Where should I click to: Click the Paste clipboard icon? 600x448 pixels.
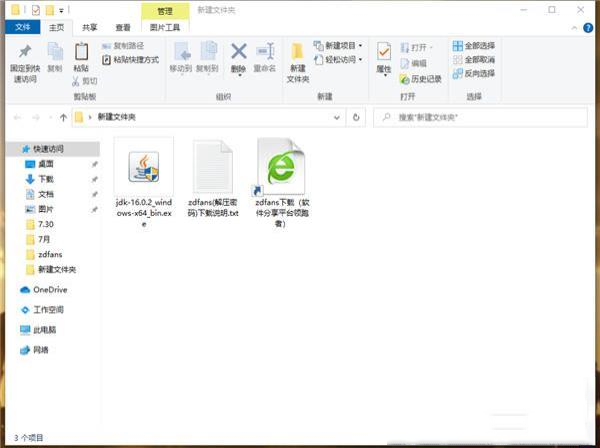(x=81, y=53)
